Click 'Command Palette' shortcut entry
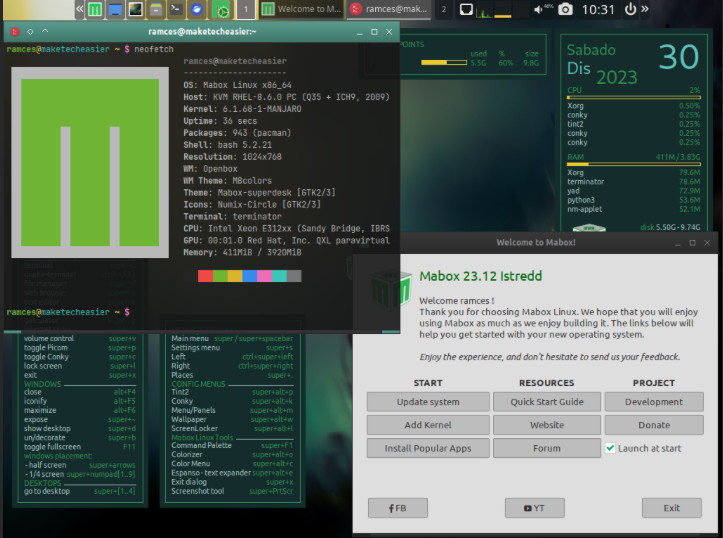 [x=232, y=445]
